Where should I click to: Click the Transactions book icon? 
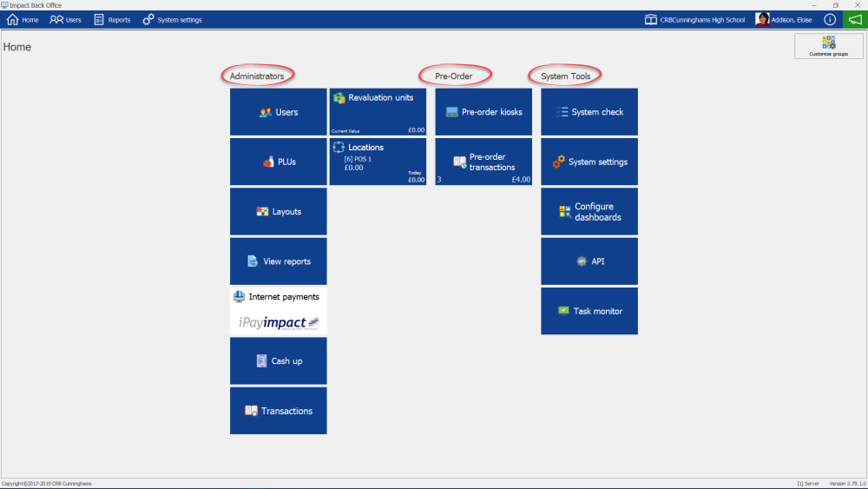[x=251, y=411]
